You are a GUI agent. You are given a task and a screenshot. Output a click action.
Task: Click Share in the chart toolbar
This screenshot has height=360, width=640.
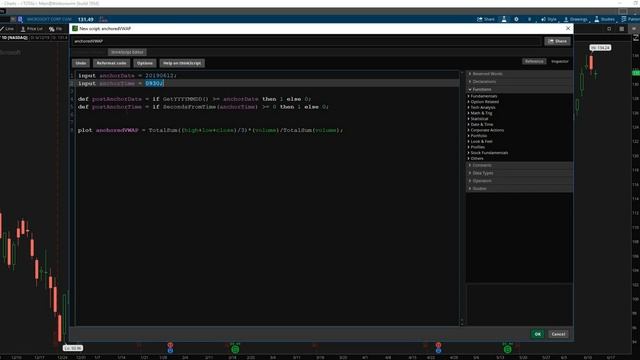click(x=486, y=19)
